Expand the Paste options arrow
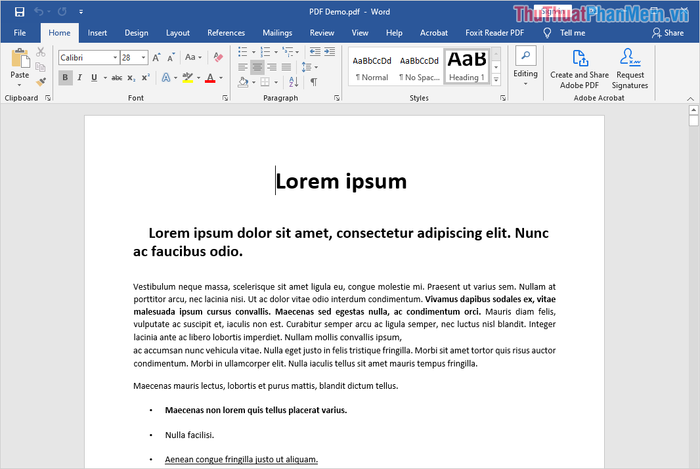Viewport: 700px width, 469px height. 20,85
